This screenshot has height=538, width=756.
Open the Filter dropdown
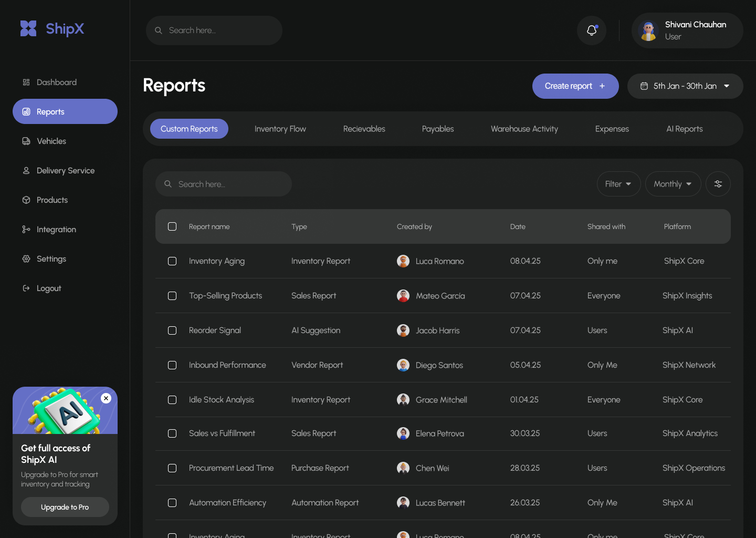[x=618, y=184]
